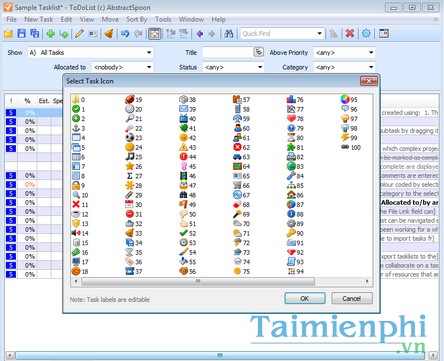The width and height of the screenshot is (444, 361).
Task: Click the green plus New Task toolbar icon
Action: coord(51,33)
